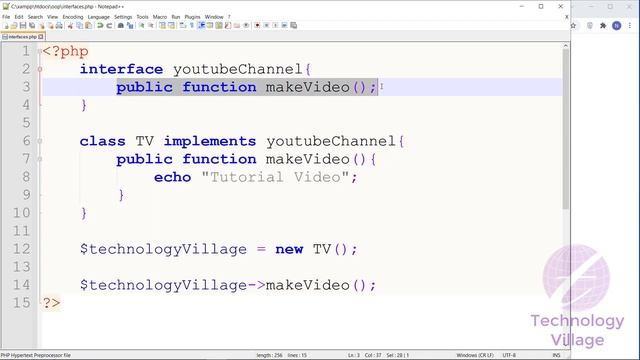Open the View menu
The image size is (640, 360).
(x=53, y=17)
